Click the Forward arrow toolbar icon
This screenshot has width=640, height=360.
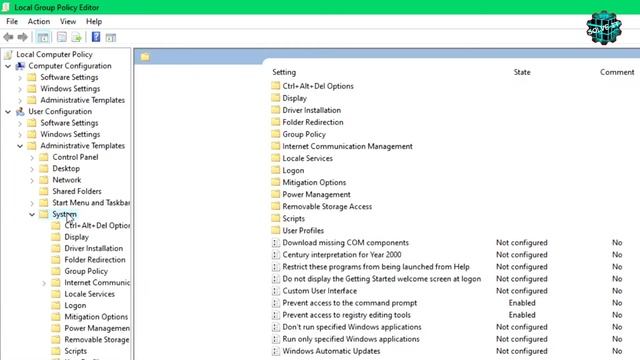[22, 38]
